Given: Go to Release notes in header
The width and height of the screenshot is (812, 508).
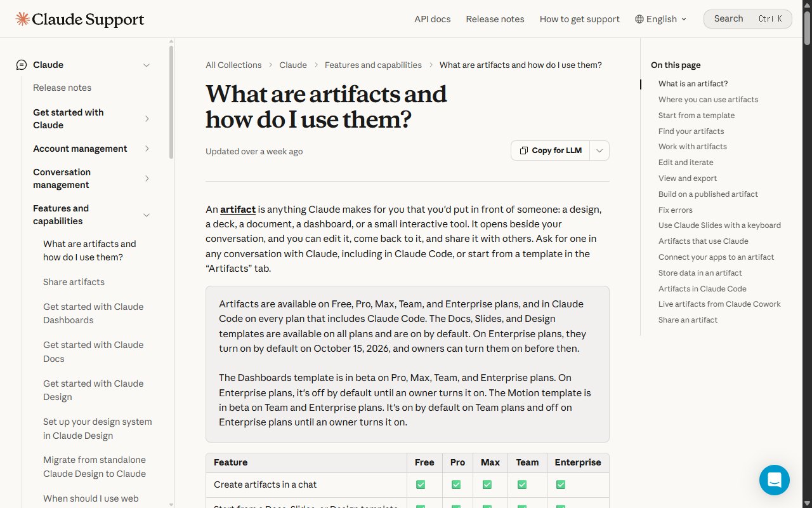Looking at the screenshot, I should click(x=495, y=19).
